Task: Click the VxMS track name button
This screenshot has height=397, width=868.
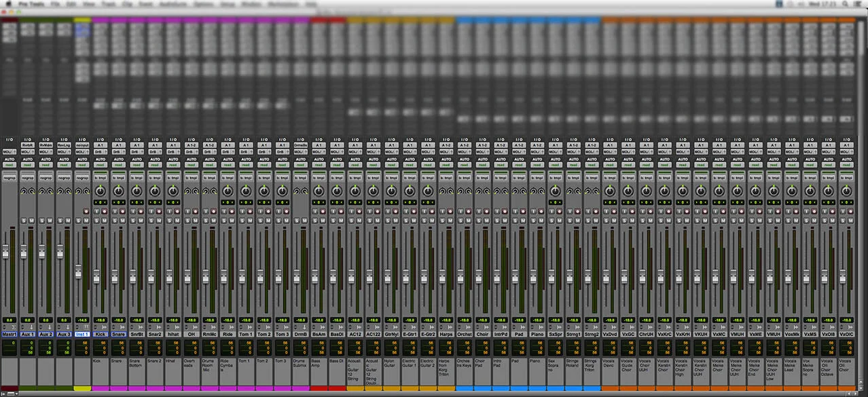Action: coord(811,334)
